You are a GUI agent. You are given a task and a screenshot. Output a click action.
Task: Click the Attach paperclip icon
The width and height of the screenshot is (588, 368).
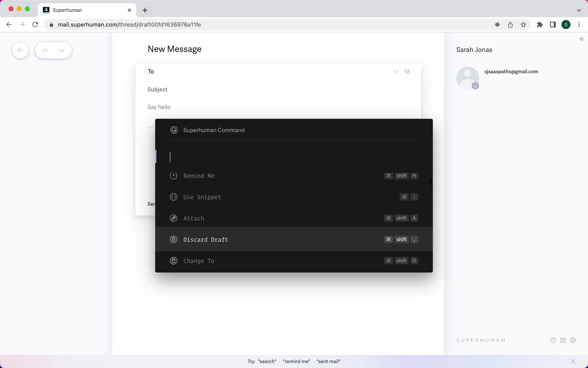click(174, 218)
